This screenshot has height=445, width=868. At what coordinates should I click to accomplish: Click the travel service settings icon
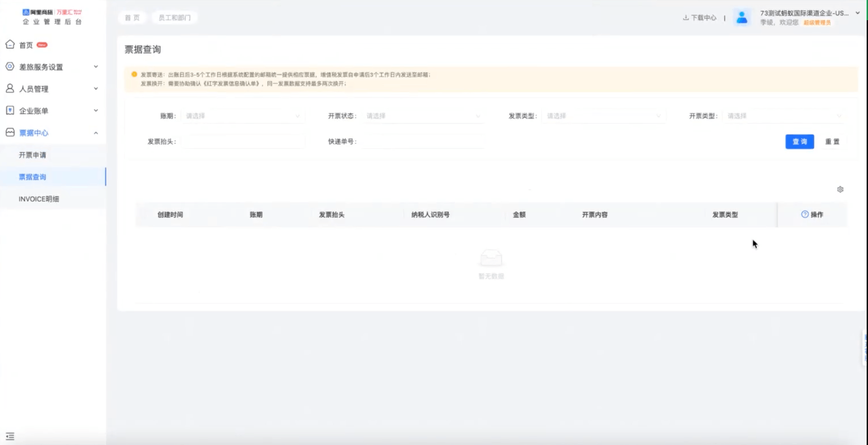10,67
